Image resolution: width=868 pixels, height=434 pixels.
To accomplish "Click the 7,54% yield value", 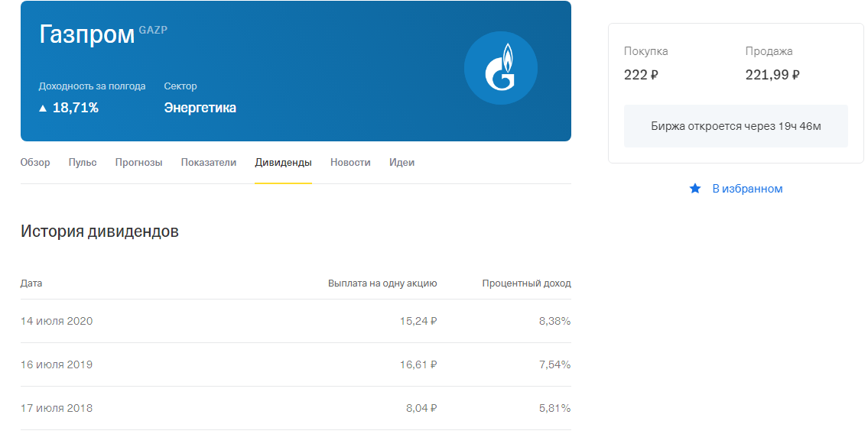I will [x=554, y=365].
